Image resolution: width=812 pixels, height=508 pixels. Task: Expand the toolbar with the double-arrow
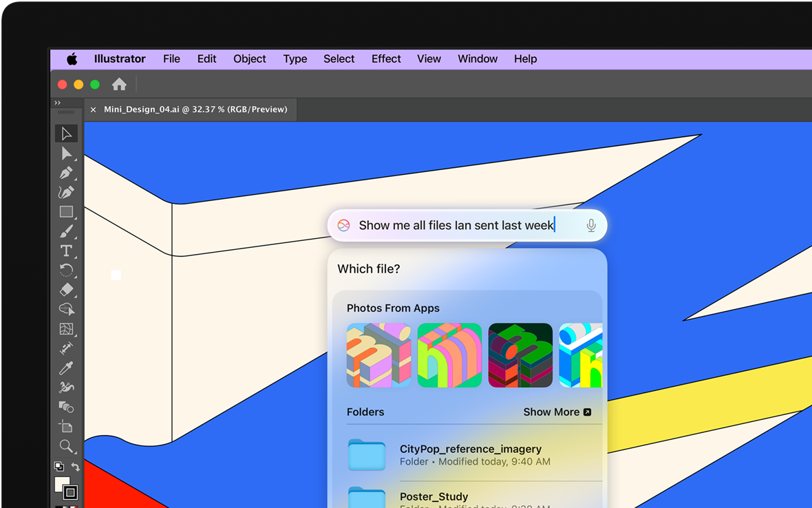[x=58, y=103]
